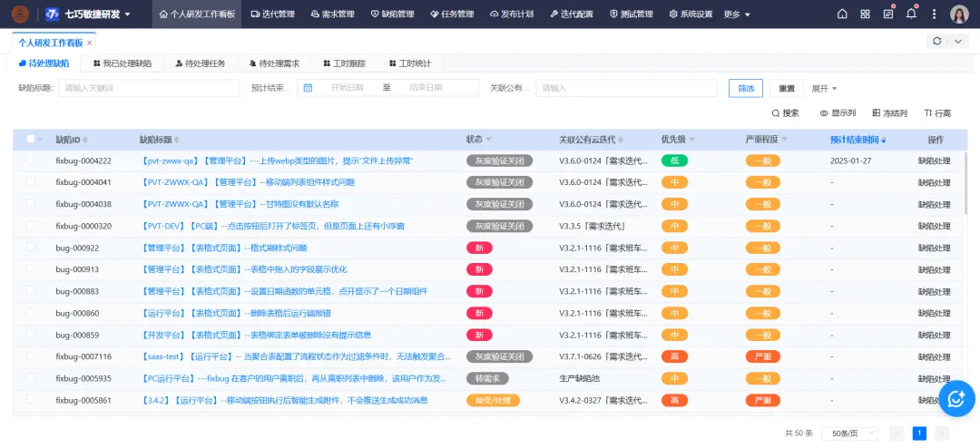Open the 50条/页 page size dropdown
Screen dimensions: 980x448
(x=854, y=433)
